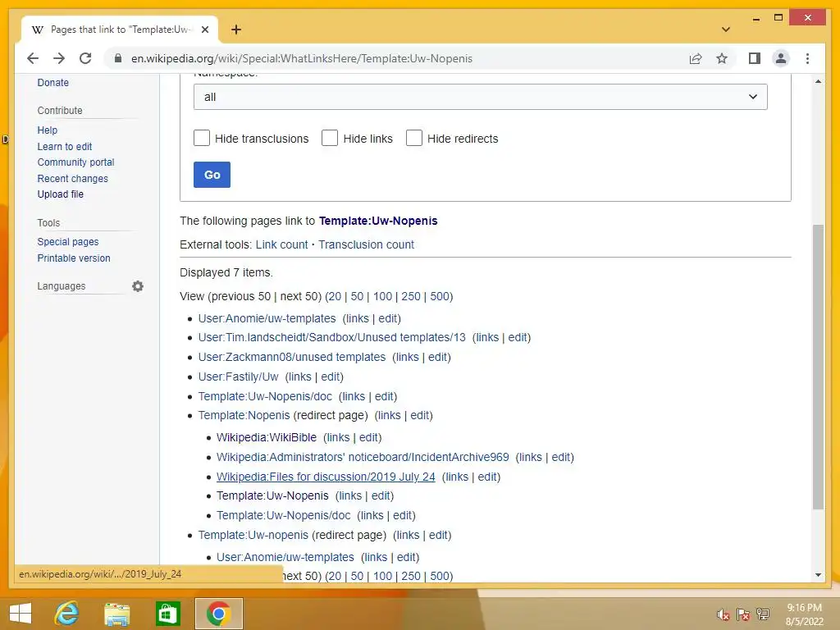The image size is (840, 630).
Task: Click links next to Wikipedia:WikiBible
Action: coord(337,437)
